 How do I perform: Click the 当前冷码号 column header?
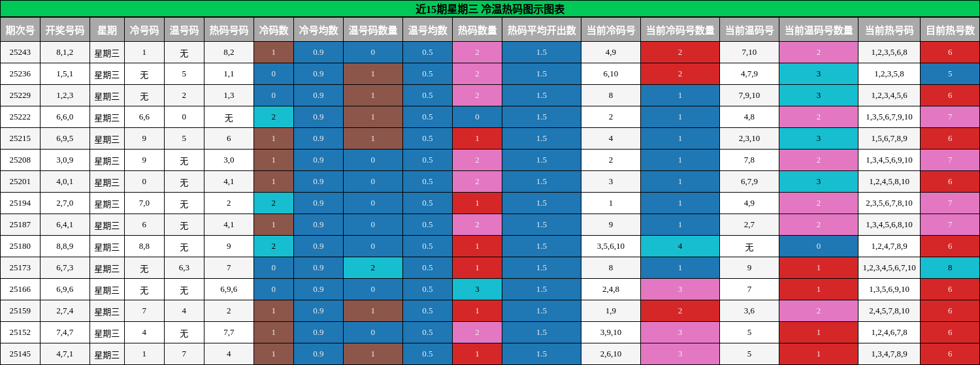pos(611,29)
